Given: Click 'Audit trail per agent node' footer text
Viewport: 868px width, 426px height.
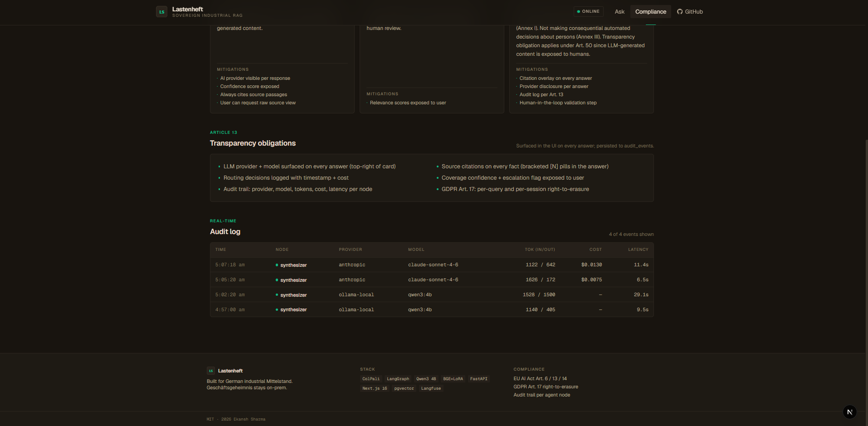Looking at the screenshot, I should coord(542,395).
